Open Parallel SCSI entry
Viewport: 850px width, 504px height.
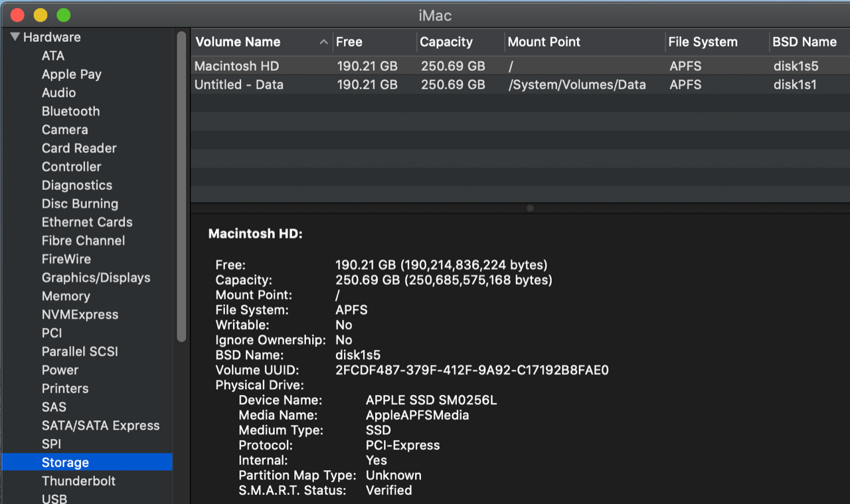(80, 352)
